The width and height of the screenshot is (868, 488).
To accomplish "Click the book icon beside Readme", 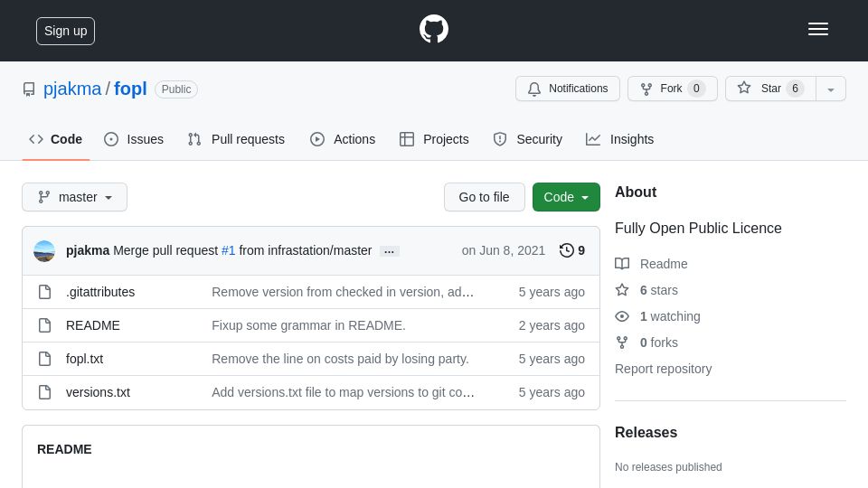I will tap(622, 264).
